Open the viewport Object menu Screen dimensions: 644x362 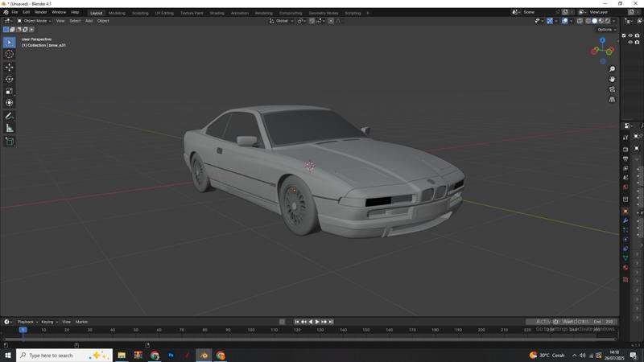pyautogui.click(x=103, y=21)
